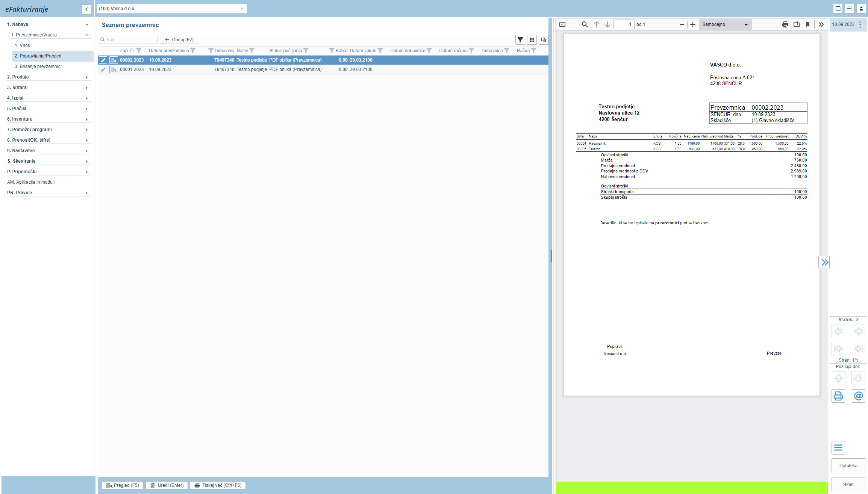Collapse the 1. Nabava menu section

[x=49, y=24]
